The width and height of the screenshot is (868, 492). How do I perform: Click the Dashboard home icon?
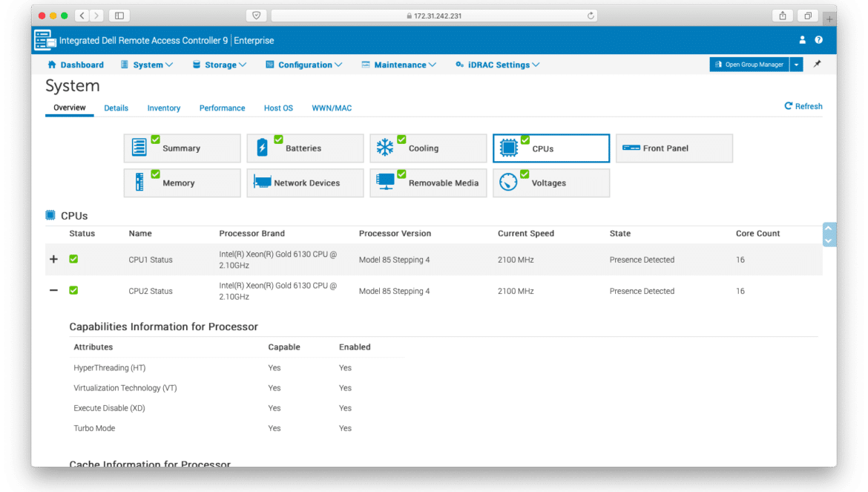tap(52, 65)
